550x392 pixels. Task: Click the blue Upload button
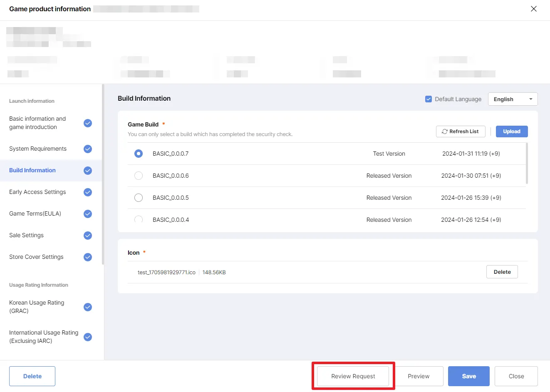(511, 131)
